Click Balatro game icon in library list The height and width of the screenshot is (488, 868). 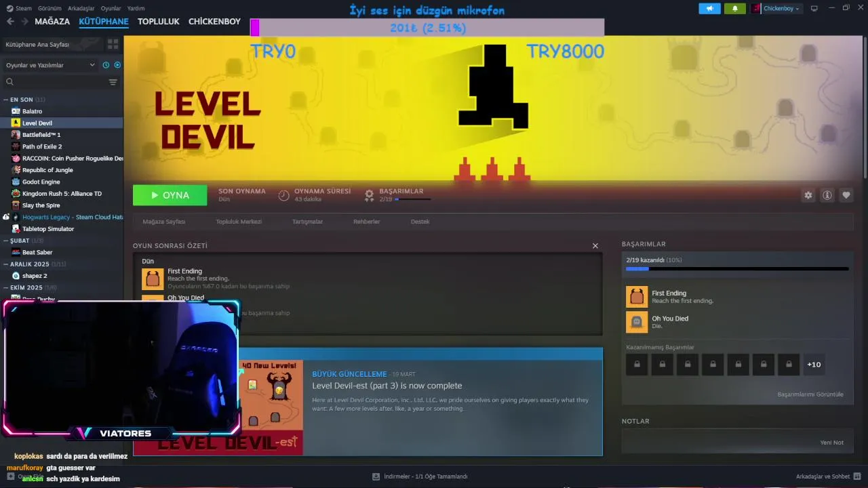click(x=16, y=111)
